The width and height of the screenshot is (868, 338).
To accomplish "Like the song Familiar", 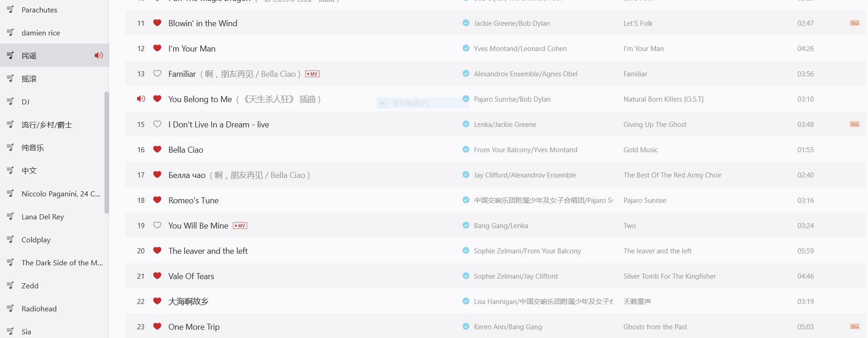I will (x=157, y=73).
